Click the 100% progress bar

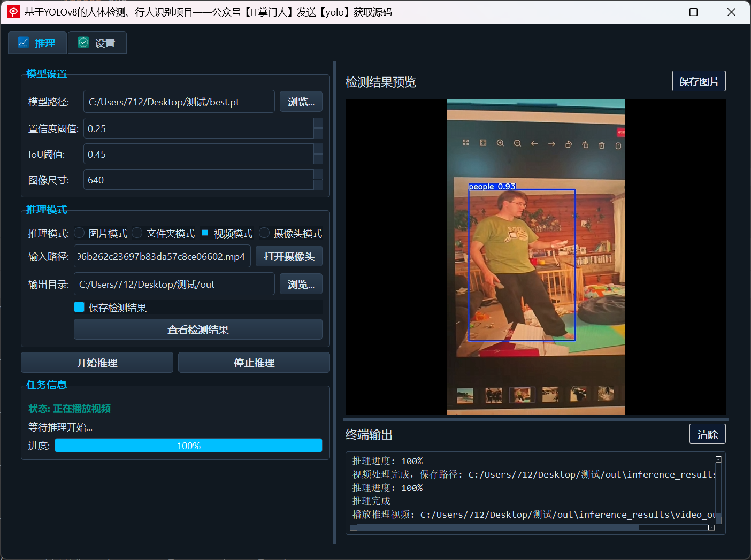pyautogui.click(x=188, y=446)
